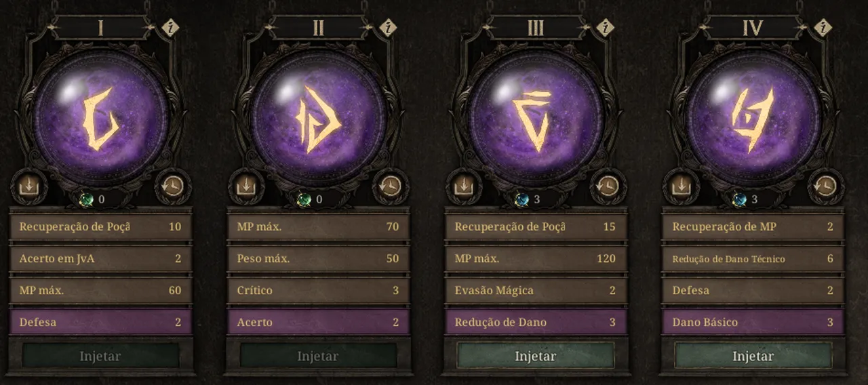Click the green gem counter under rune I
The height and width of the screenshot is (385, 868).
point(92,199)
